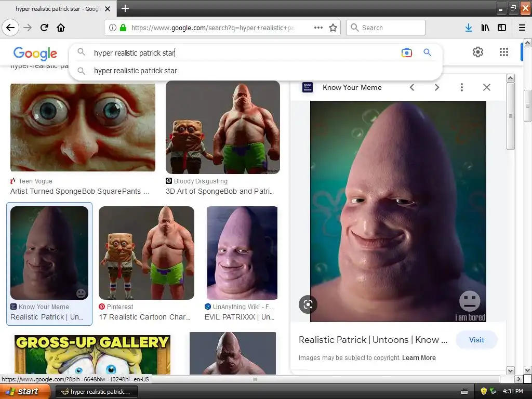Open page actions three-dot menu in address bar
This screenshot has width=532, height=399.
(318, 28)
